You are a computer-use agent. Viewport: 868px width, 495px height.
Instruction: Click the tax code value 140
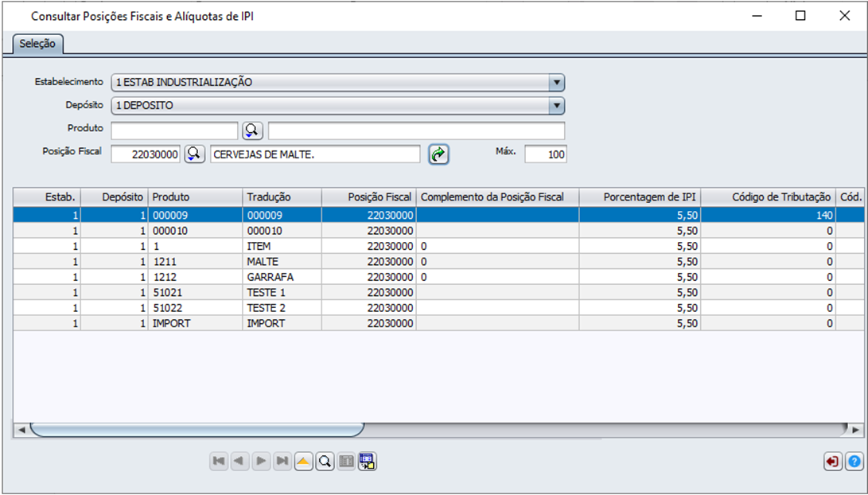(769, 215)
